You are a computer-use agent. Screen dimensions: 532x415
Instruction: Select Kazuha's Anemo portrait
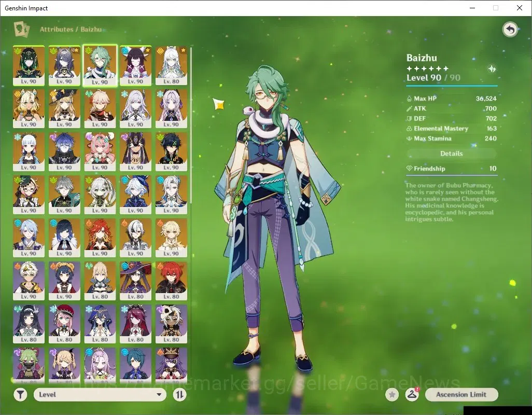pyautogui.click(x=100, y=108)
